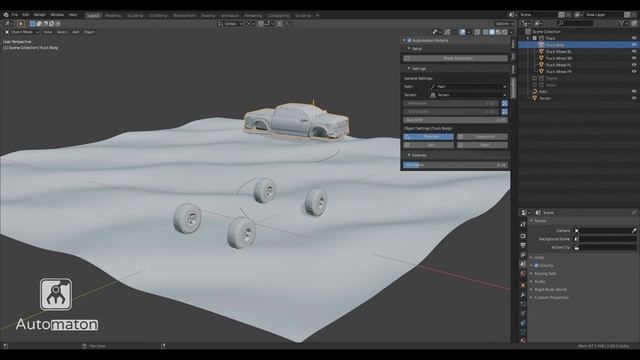
Task: Click the icon button beside Wheelbase
Action: coord(504,104)
